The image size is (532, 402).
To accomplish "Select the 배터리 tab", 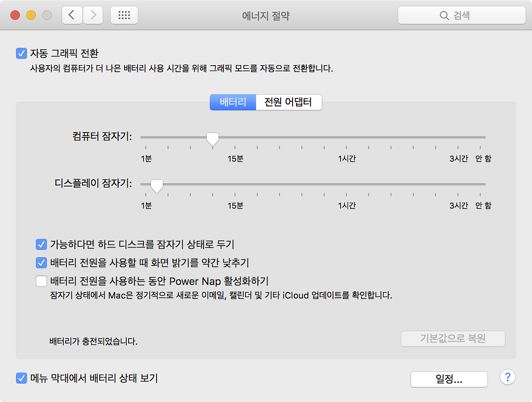I will coord(233,102).
